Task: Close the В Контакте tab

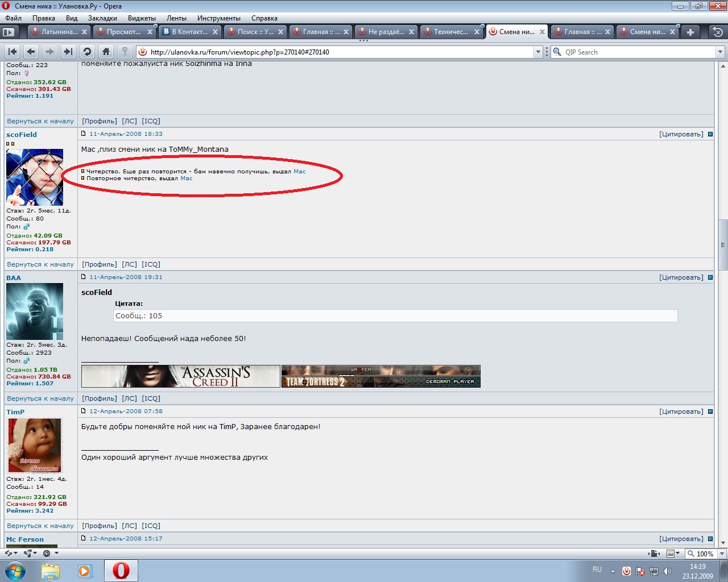Action: [x=215, y=32]
